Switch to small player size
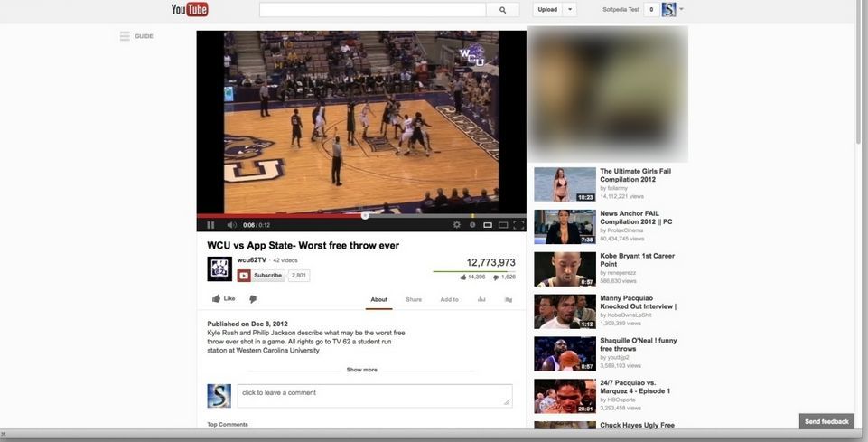The height and width of the screenshot is (442, 868). pos(488,225)
